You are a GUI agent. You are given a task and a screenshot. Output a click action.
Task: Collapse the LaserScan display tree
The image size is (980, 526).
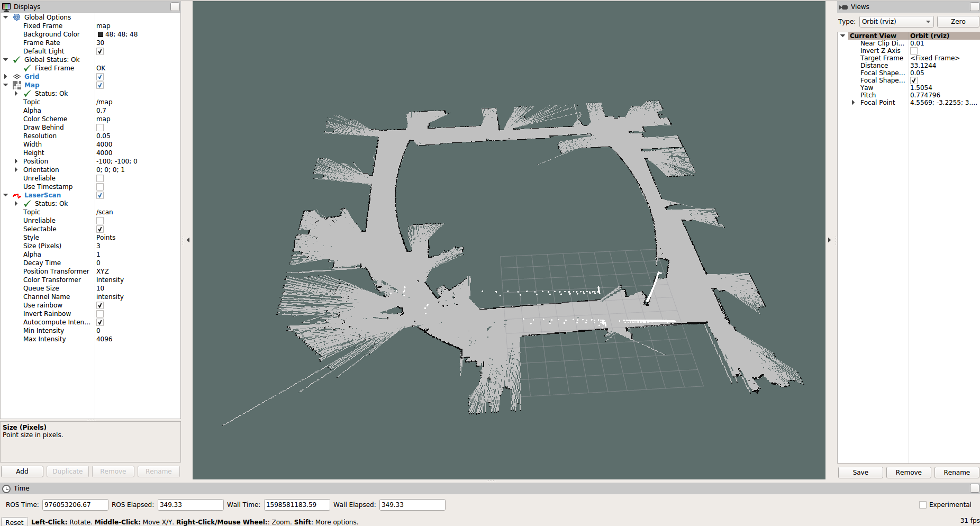point(5,195)
